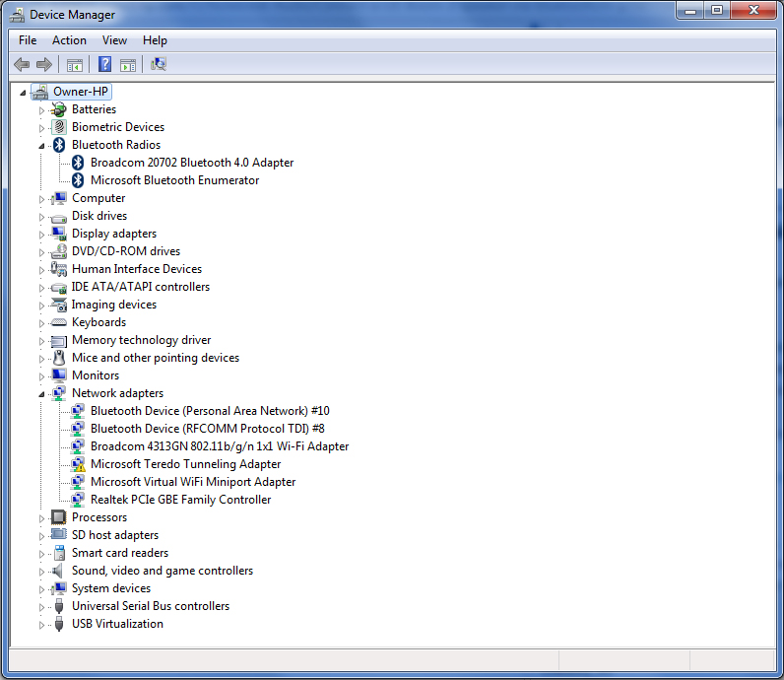The image size is (784, 680).
Task: Open the View menu
Action: [x=114, y=40]
